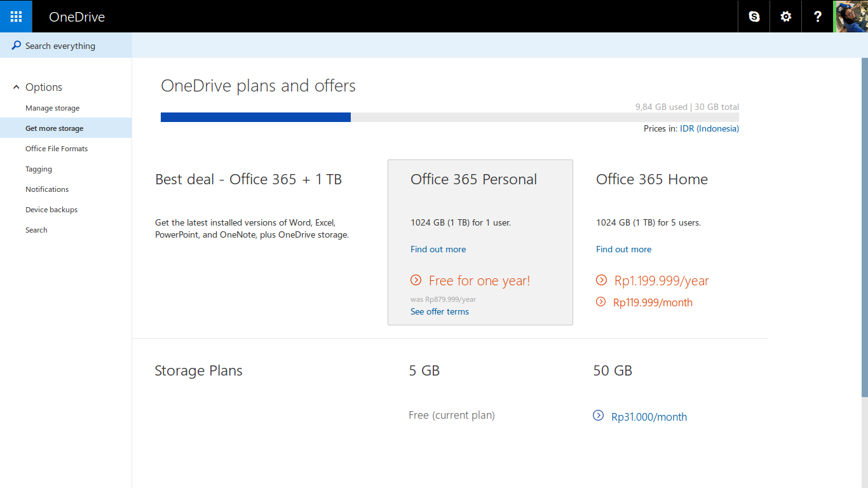
Task: Click the 5 GB plan heading
Action: pyautogui.click(x=424, y=370)
